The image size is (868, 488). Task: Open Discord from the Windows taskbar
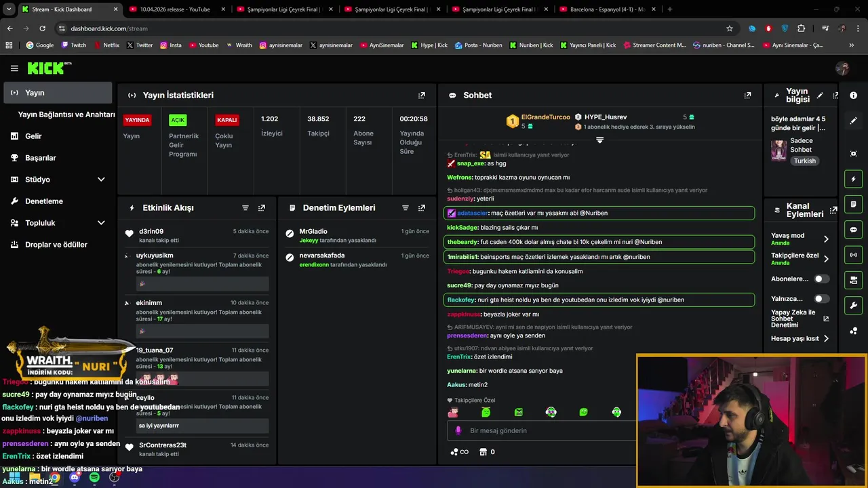point(75,477)
